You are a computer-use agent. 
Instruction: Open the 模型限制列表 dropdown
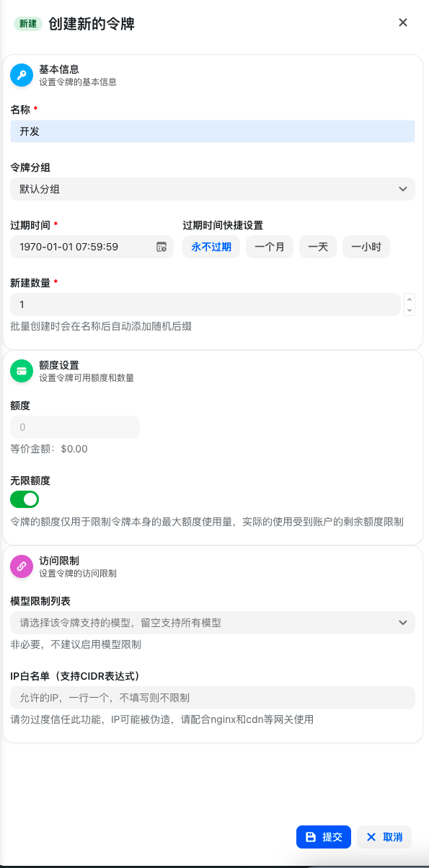click(212, 623)
